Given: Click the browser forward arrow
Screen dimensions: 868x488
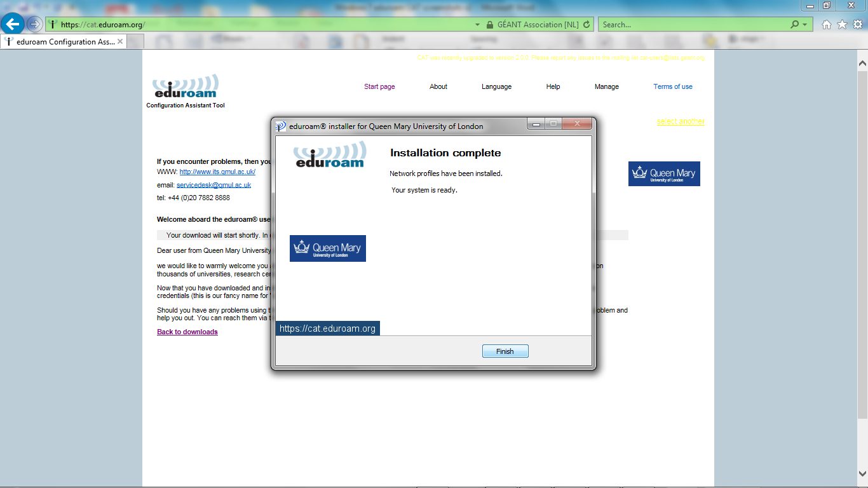Looking at the screenshot, I should 35,24.
